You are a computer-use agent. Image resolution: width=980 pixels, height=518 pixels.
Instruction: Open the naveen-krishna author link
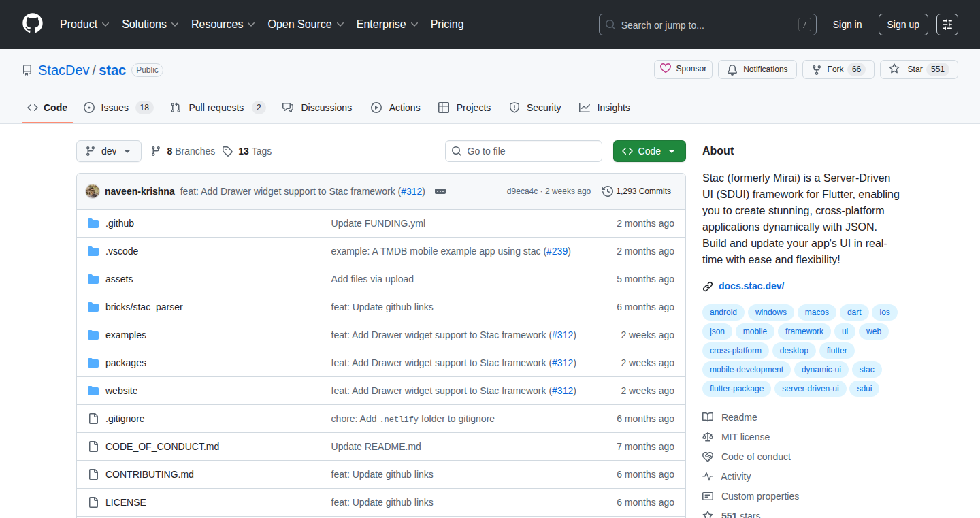coord(140,191)
